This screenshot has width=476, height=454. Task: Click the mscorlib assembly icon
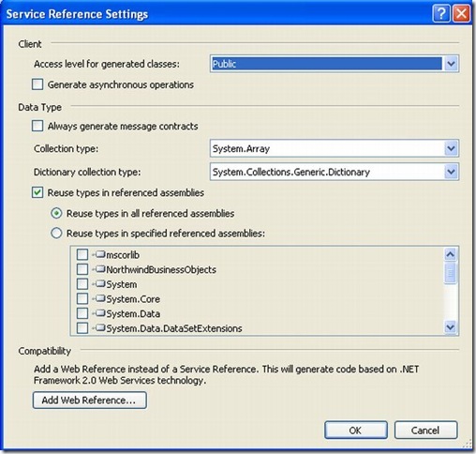tap(100, 254)
